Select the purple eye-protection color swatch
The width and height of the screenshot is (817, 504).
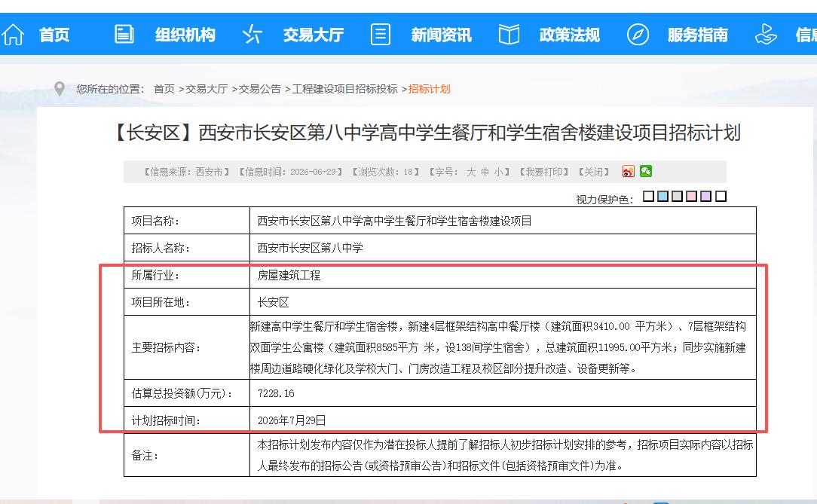[x=706, y=197]
